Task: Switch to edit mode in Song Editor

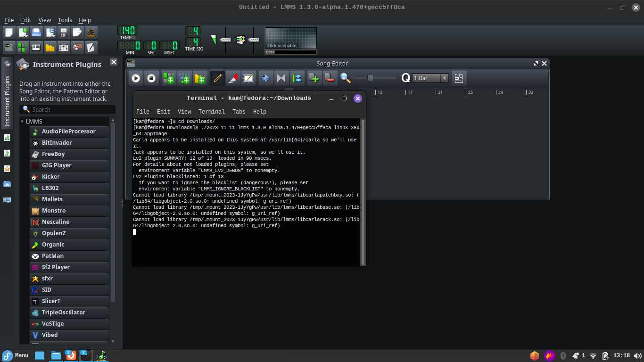Action: tap(248, 78)
